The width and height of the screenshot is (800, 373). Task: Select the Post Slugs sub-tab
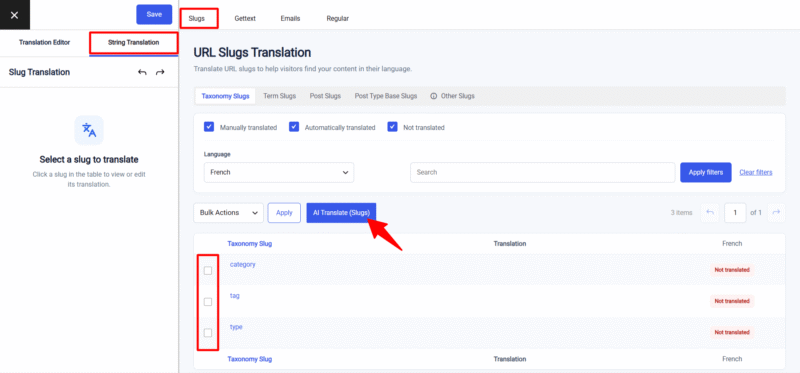click(325, 96)
